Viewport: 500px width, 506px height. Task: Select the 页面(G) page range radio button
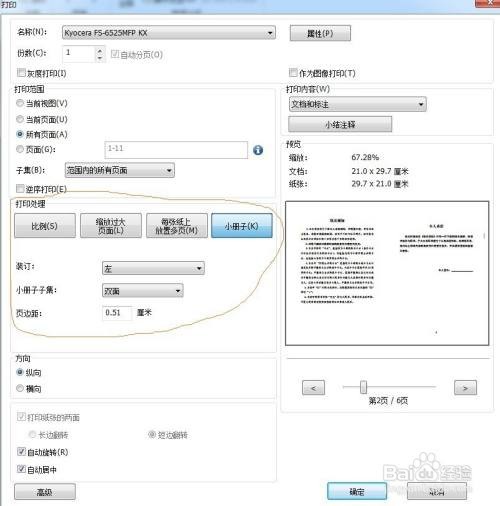20,149
